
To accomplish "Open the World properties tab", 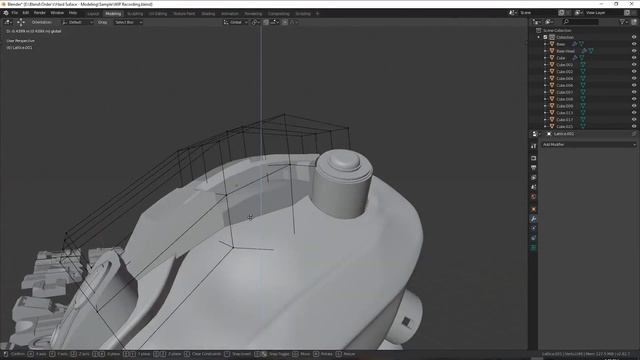I will 533,197.
